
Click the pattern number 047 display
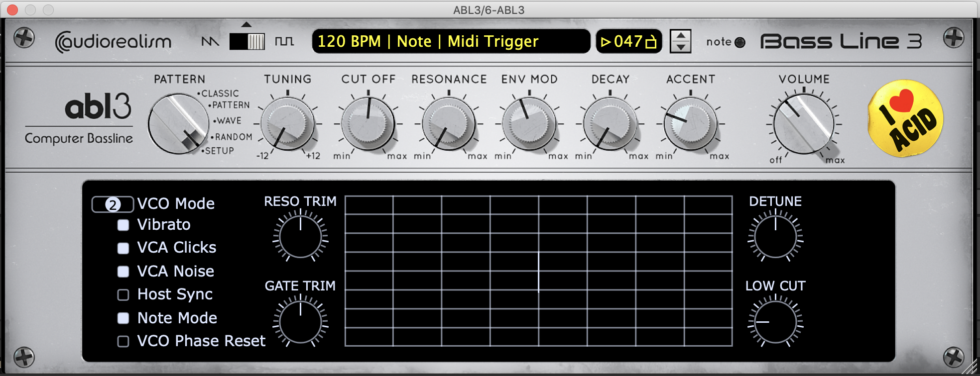(629, 41)
